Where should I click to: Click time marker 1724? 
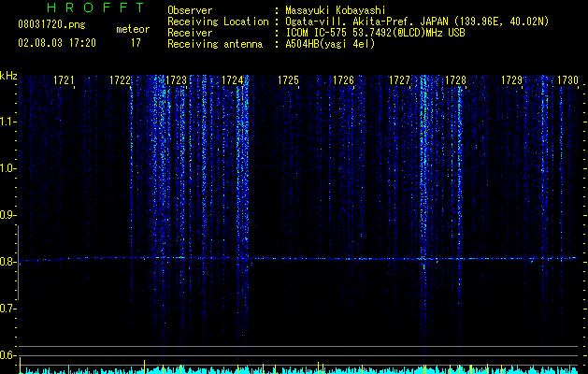pos(232,80)
